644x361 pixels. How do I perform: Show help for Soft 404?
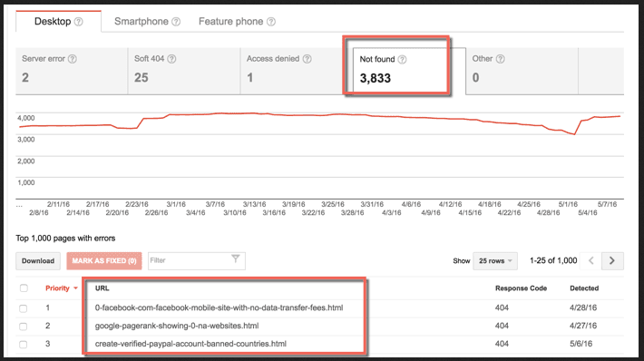(171, 59)
